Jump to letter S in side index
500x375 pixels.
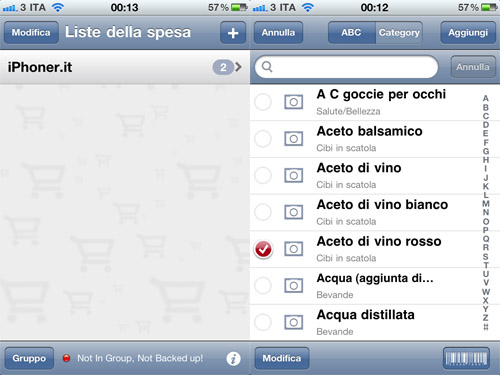(x=486, y=257)
